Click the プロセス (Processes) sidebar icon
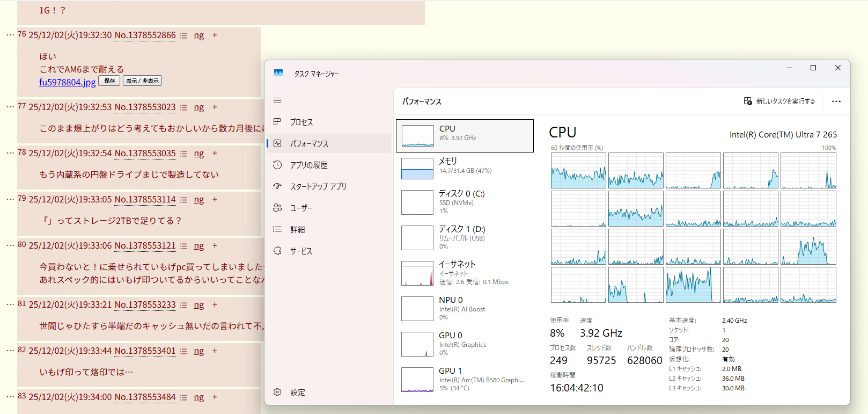 pyautogui.click(x=277, y=122)
